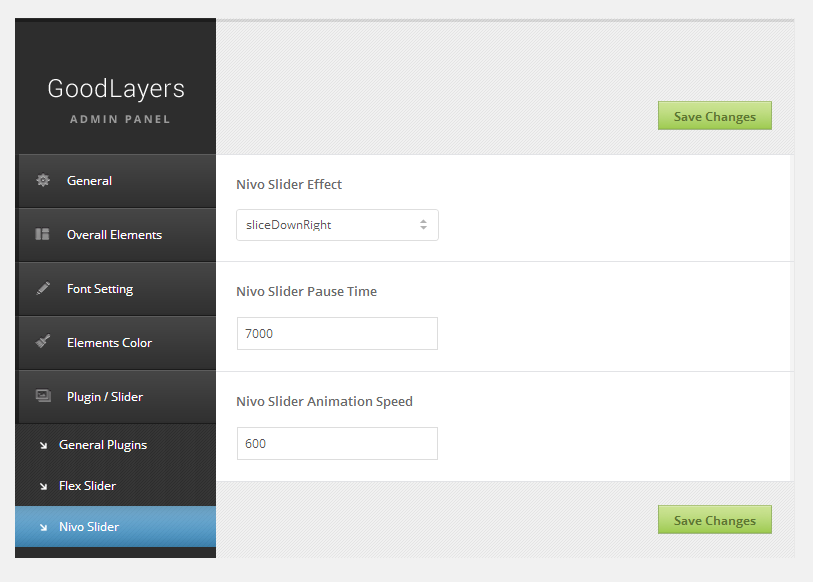813x582 pixels.
Task: Select the Nivo Slider submenu
Action: click(116, 526)
